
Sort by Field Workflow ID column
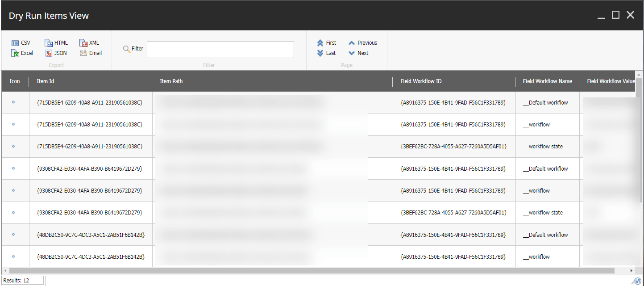[x=421, y=81]
